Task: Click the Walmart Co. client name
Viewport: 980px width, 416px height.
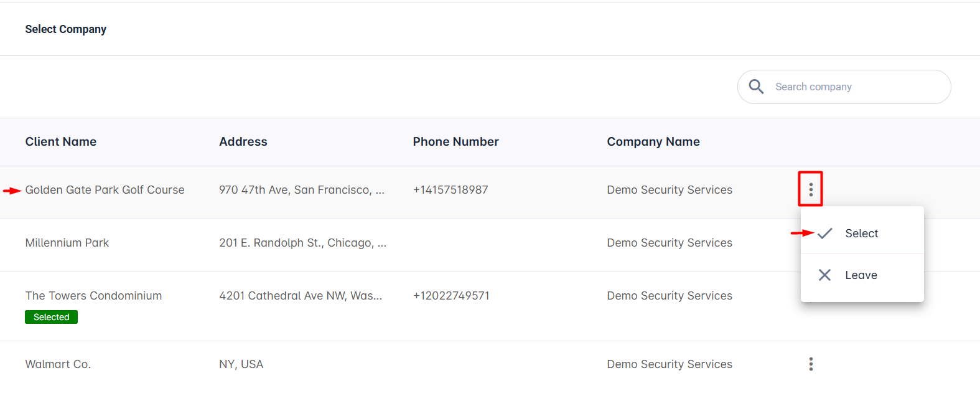Action: point(58,364)
